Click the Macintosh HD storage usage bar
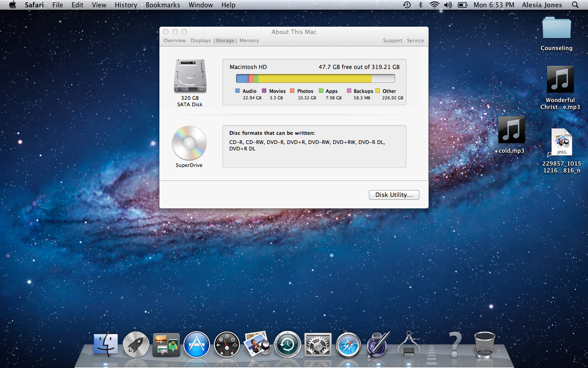The image size is (588, 368). [316, 79]
